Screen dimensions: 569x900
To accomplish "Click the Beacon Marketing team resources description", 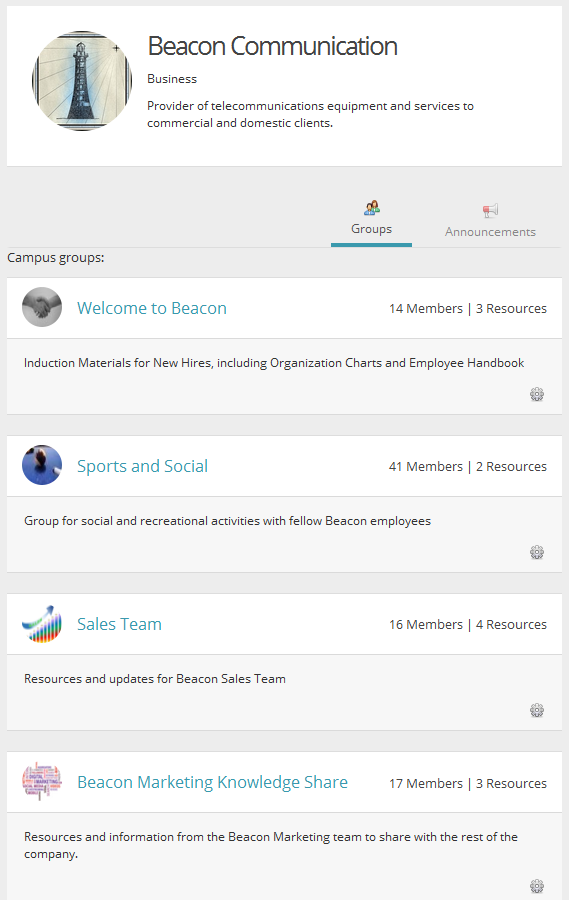I will click(271, 845).
